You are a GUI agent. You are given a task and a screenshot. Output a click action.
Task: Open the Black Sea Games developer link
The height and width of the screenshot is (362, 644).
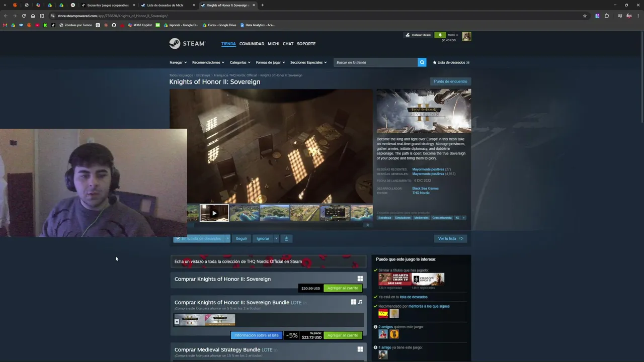[426, 189]
